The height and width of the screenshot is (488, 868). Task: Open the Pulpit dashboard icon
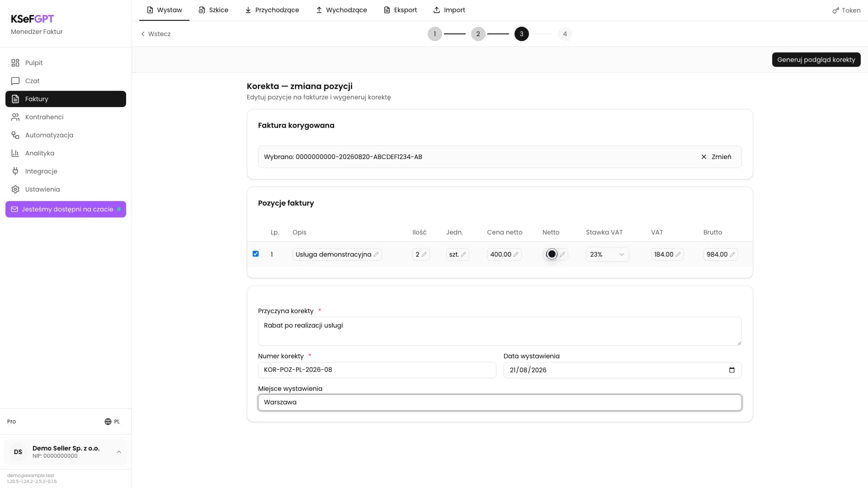(x=15, y=63)
